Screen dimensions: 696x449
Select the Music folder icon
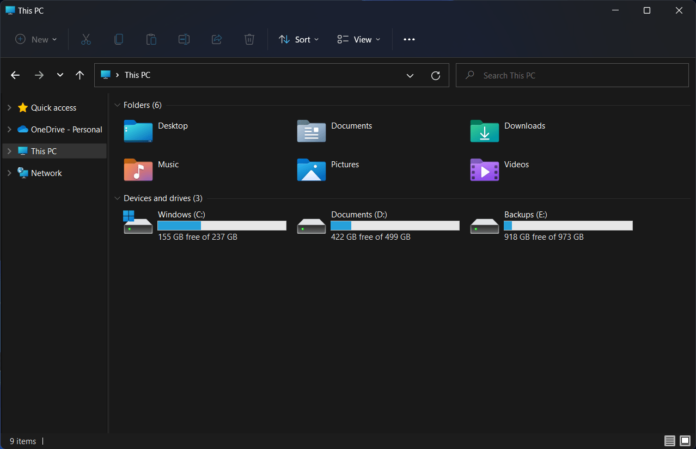coord(138,169)
